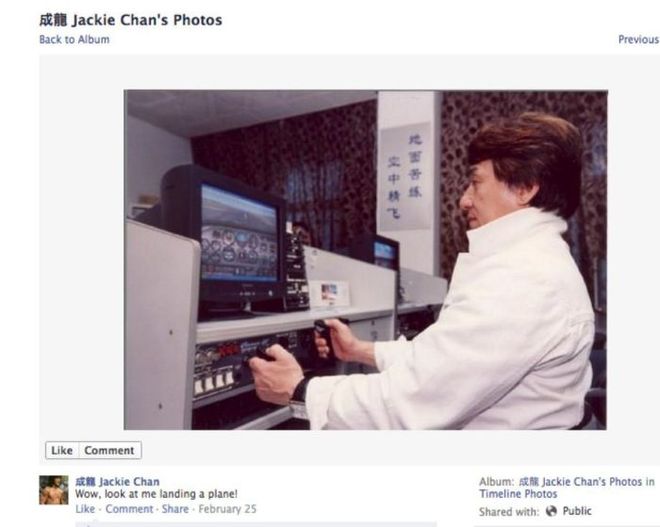Screen dimensions: 660x527
Task: Open the 成龍 Jackie Chan name link
Action: click(x=117, y=482)
